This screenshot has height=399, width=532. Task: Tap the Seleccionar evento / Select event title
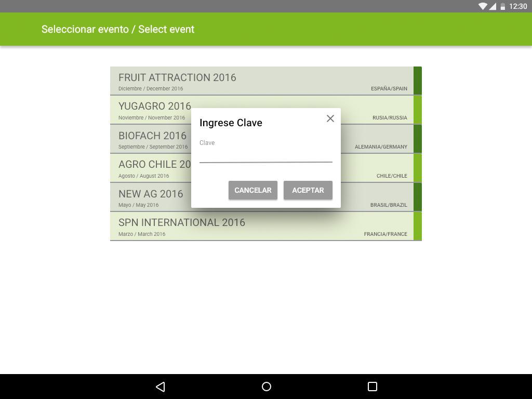(x=118, y=29)
